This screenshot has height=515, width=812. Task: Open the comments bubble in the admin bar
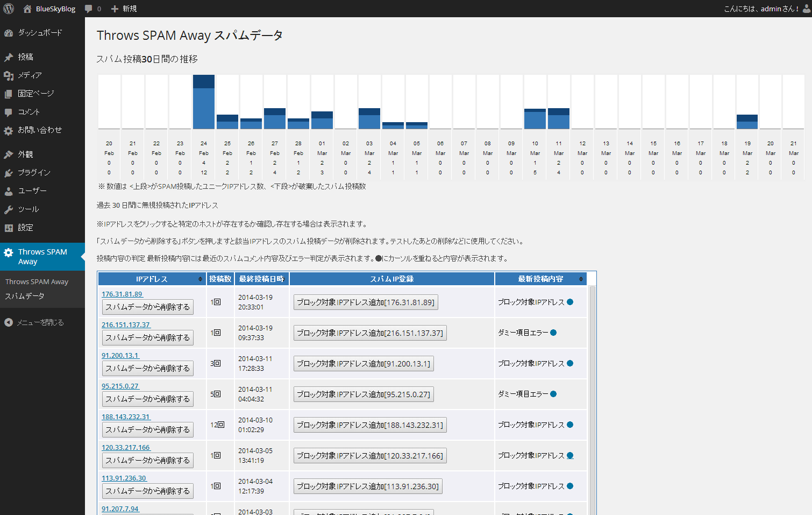click(89, 9)
